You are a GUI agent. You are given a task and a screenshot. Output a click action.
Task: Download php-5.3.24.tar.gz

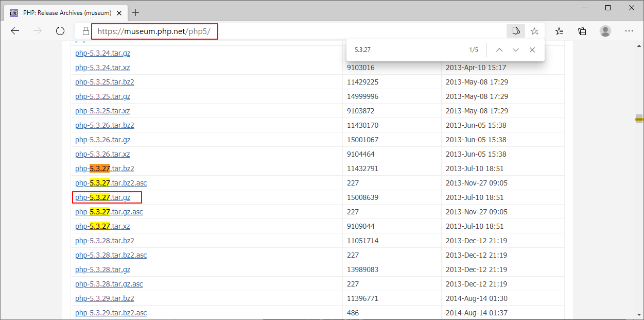pyautogui.click(x=103, y=53)
